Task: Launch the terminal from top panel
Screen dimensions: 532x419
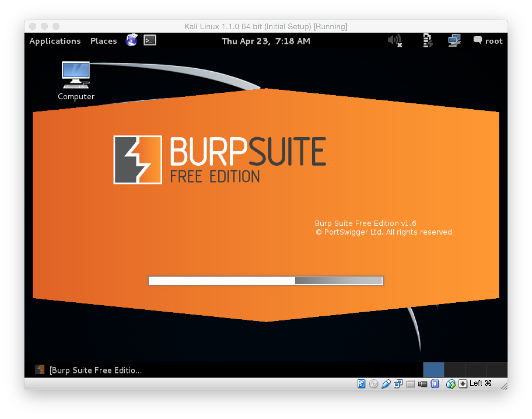Action: 150,40
